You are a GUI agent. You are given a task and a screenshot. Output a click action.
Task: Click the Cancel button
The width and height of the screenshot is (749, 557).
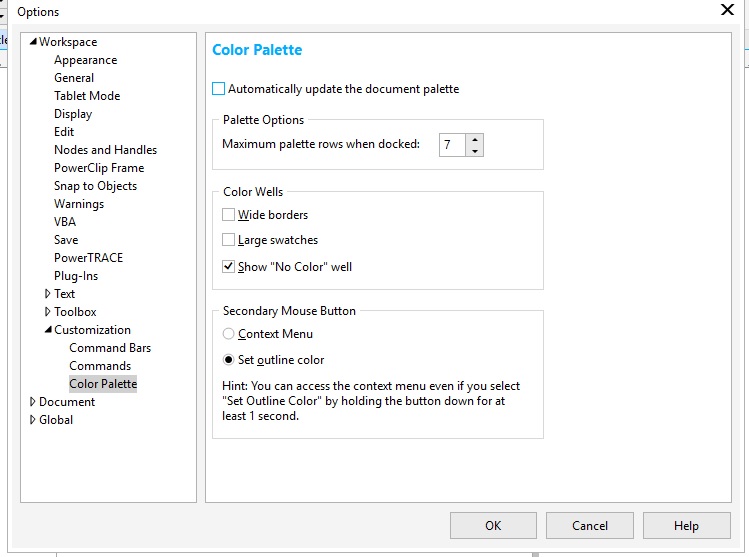click(590, 525)
